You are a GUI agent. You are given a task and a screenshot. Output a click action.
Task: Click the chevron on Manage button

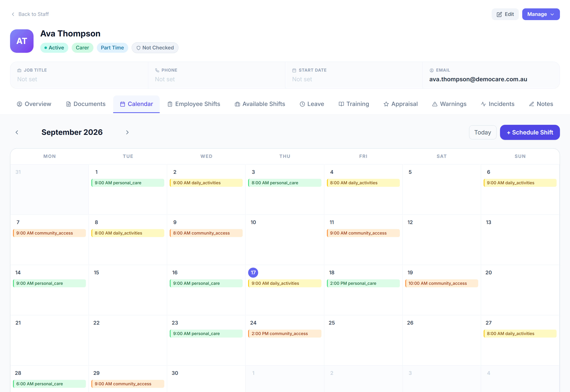click(x=552, y=14)
